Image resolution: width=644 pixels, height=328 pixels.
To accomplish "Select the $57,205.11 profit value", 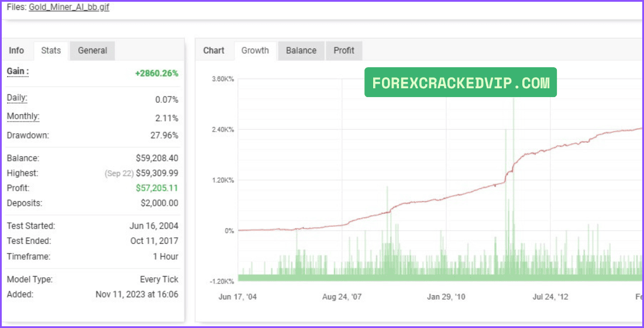I will click(x=157, y=188).
